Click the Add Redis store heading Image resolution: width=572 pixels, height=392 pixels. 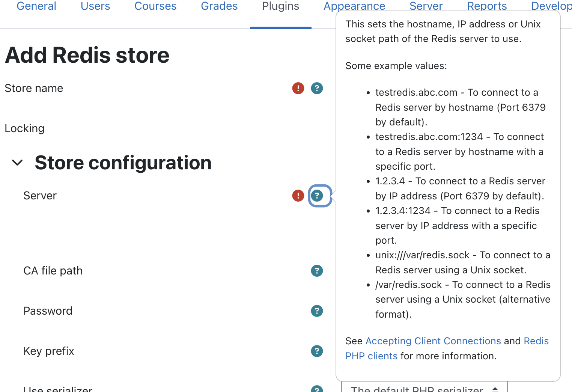pyautogui.click(x=87, y=55)
